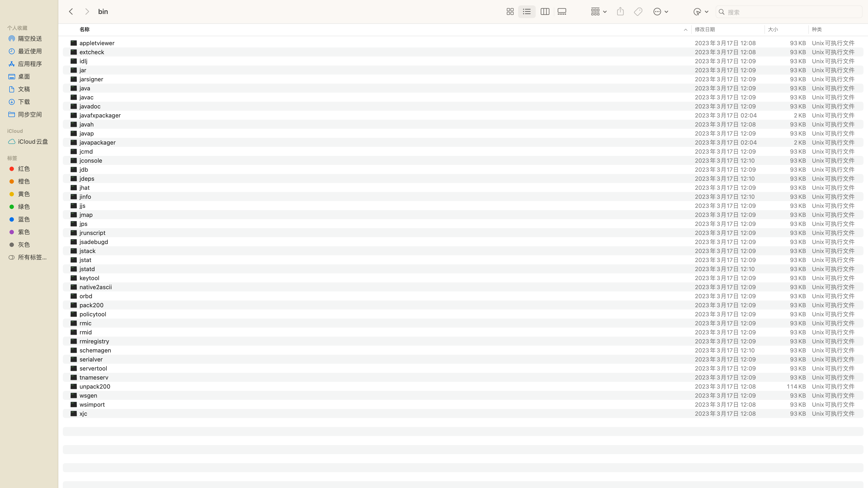Click the policytool file icon
The width and height of the screenshot is (868, 488).
[x=73, y=314]
